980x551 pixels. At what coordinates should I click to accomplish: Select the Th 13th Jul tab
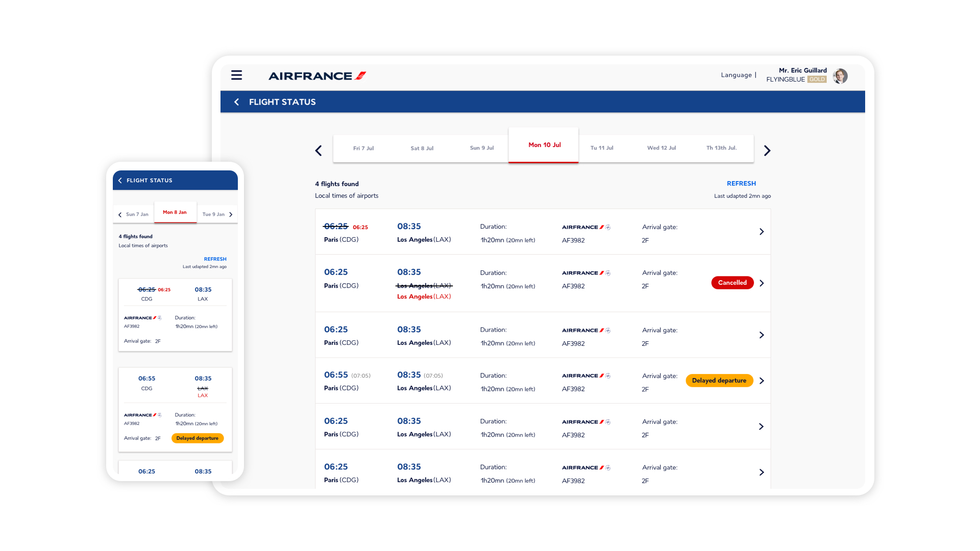[x=721, y=148]
